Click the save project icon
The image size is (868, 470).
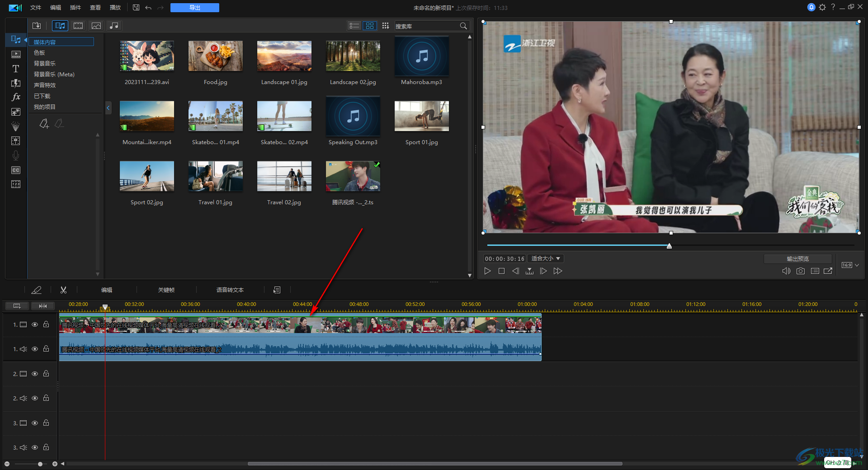136,7
